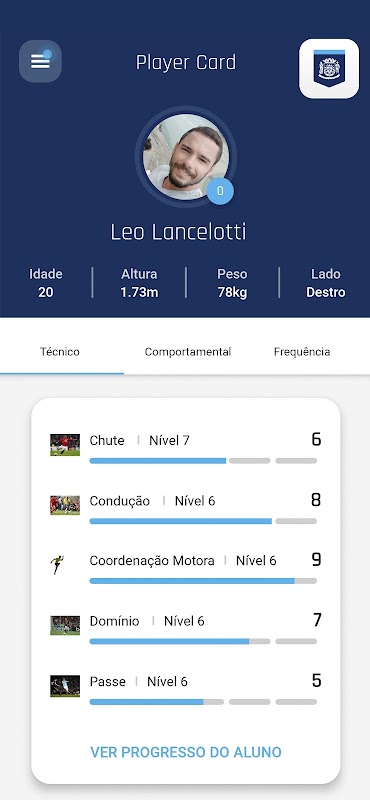Switch to the Comportamental tab

pos(188,352)
